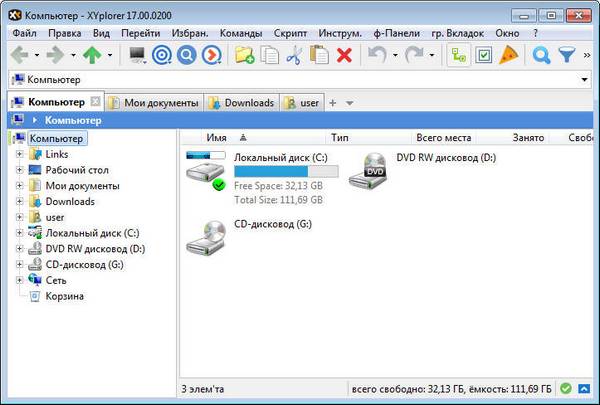Image resolution: width=600 pixels, height=405 pixels.
Task: Open the drives monitor icon
Action: (137, 55)
